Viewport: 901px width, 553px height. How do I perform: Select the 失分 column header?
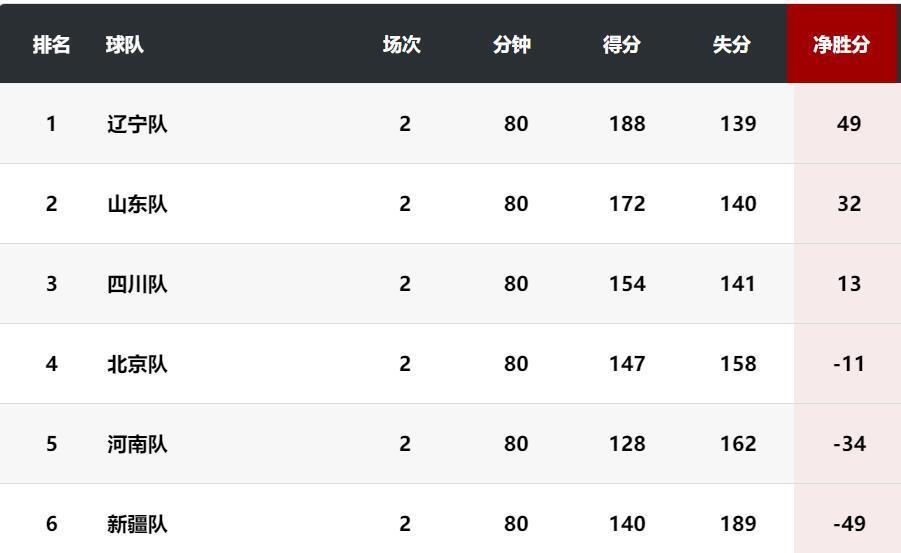tap(732, 45)
